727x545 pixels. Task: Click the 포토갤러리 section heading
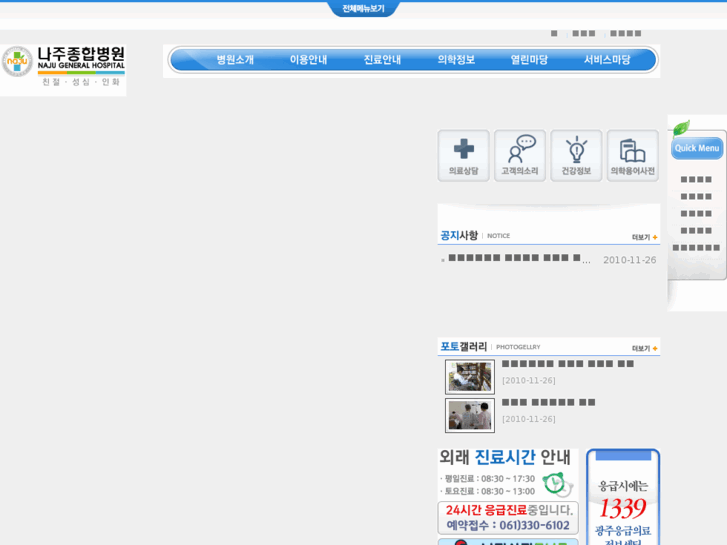[464, 346]
